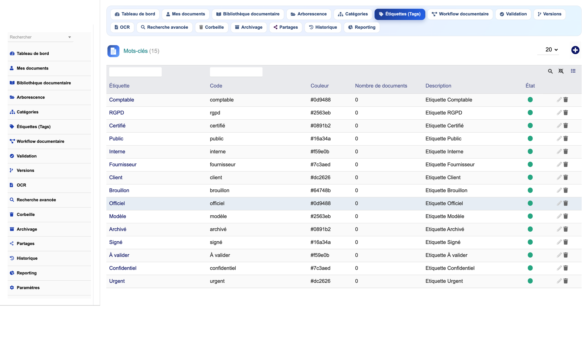The height and width of the screenshot is (364, 588).
Task: Edit the RGPD tag with pencil icon
Action: 559,113
